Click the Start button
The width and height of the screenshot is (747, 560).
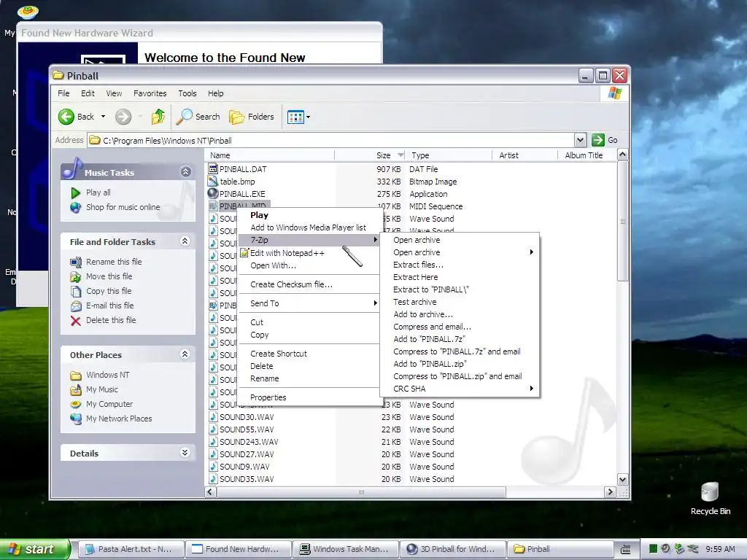[x=34, y=549]
